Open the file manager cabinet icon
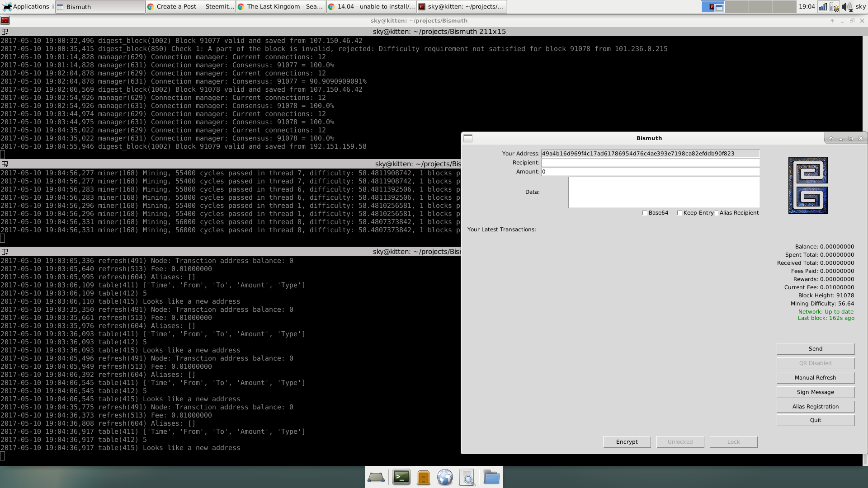This screenshot has width=868, height=488. [423, 477]
